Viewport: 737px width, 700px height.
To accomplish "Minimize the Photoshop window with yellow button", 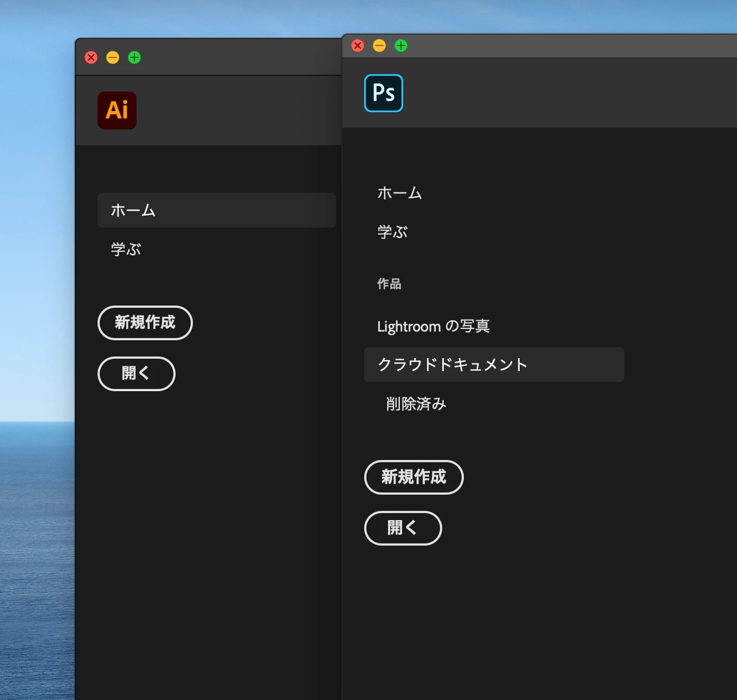I will pos(379,46).
